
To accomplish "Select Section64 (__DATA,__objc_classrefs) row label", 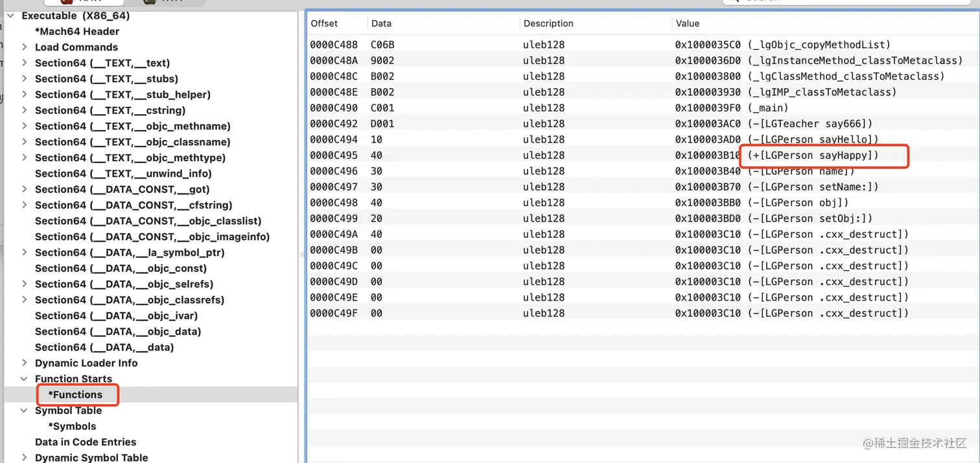I will click(x=130, y=300).
